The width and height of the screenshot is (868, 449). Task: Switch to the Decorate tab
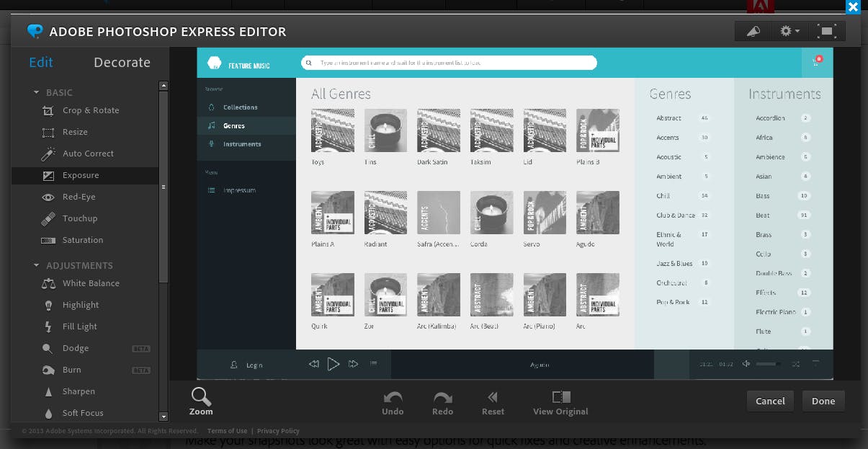pyautogui.click(x=122, y=62)
